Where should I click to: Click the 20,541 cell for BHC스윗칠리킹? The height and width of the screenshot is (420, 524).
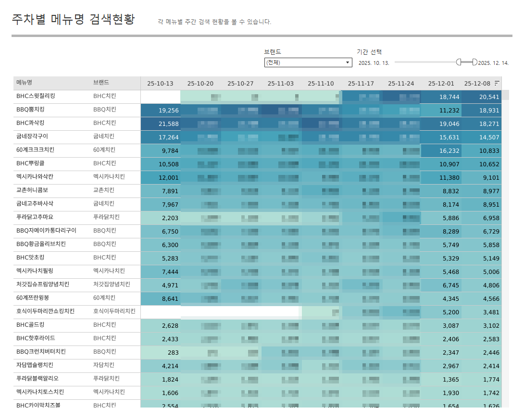point(482,97)
